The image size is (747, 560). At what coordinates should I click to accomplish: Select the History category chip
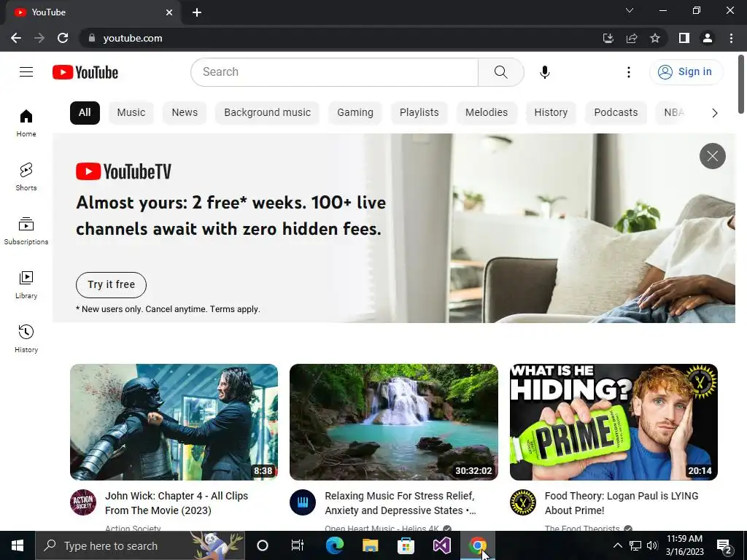click(x=551, y=113)
